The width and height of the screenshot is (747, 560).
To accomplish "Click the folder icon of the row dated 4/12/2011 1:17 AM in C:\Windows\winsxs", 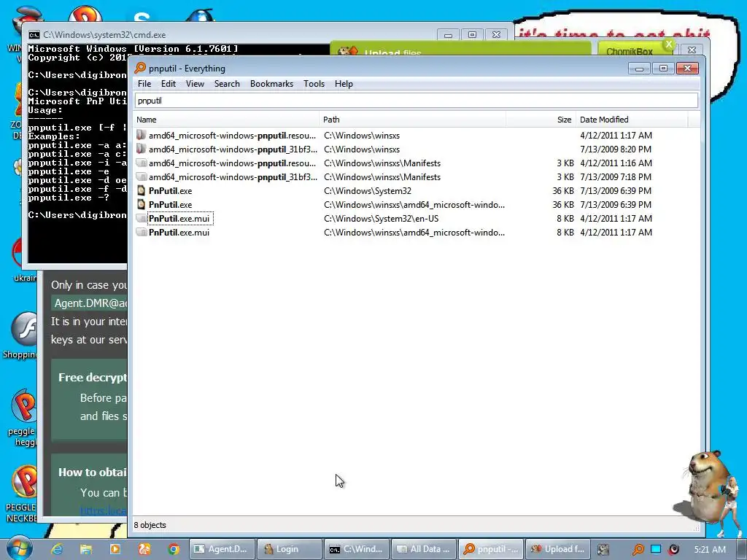I will 141,135.
